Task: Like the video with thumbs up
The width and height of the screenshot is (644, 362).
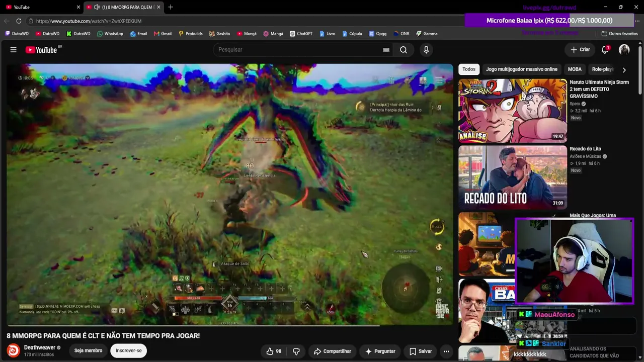Action: coord(274,351)
